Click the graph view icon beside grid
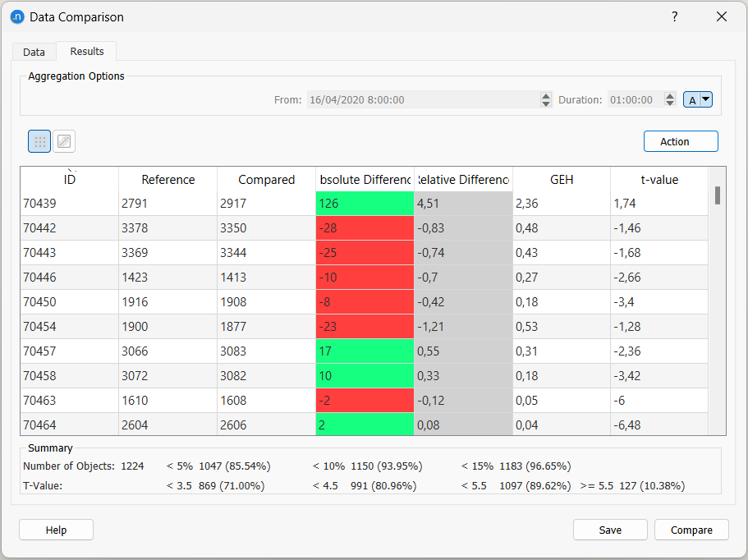The image size is (748, 560). (64, 141)
